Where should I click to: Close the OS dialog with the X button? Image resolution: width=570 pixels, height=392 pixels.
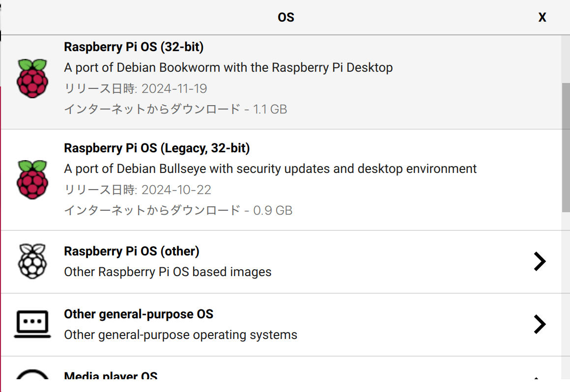542,17
